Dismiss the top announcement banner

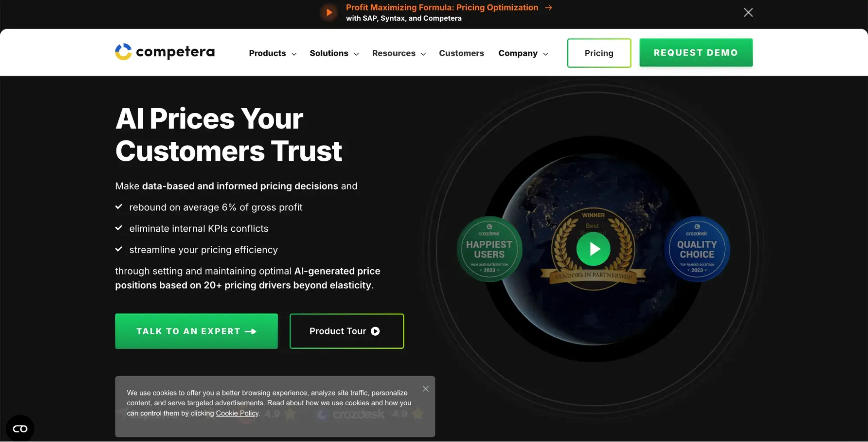748,13
